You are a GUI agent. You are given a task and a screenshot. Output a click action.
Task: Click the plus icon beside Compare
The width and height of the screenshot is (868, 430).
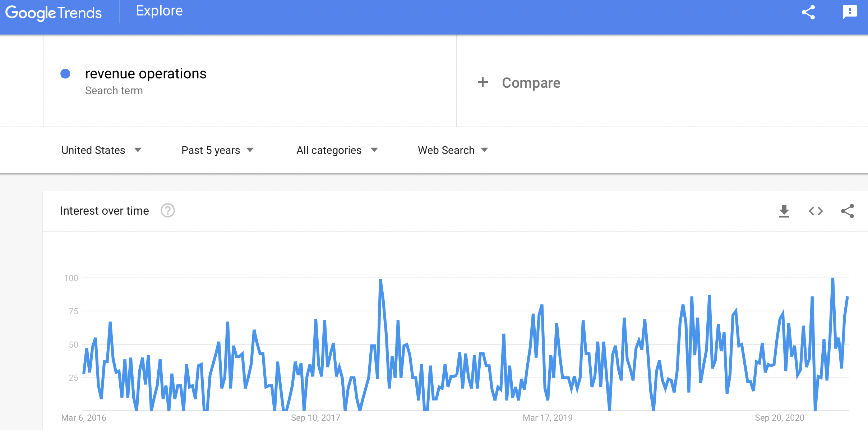pos(483,82)
